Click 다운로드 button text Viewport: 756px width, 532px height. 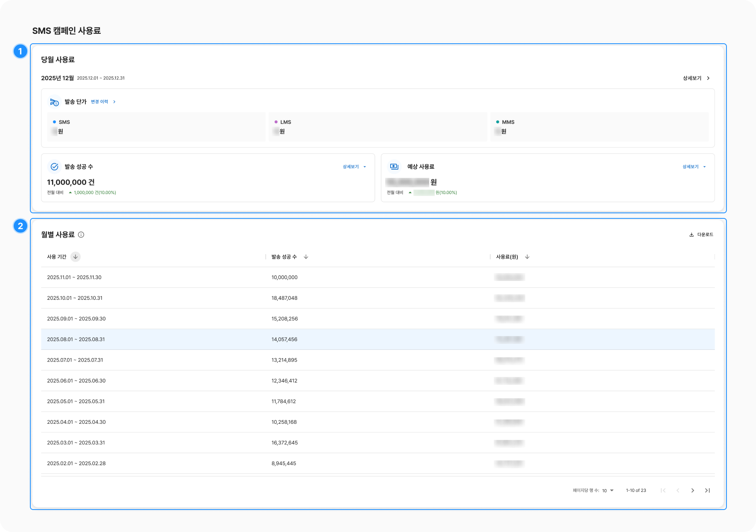point(705,235)
